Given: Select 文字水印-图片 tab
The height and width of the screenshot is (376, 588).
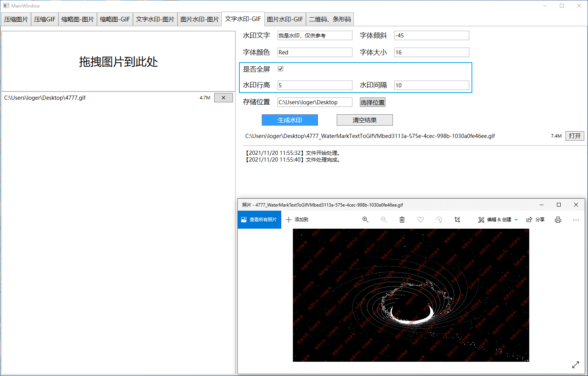Looking at the screenshot, I should [155, 19].
